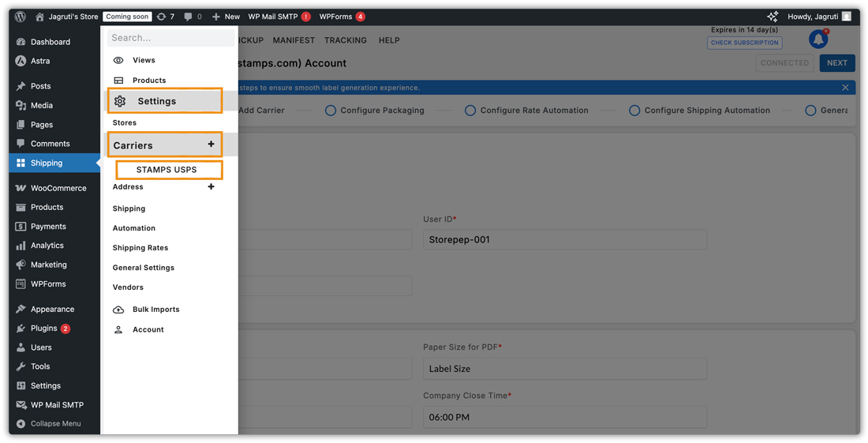Screen dimensions: 868x443
Task: Select Configure Packaging step
Action: point(375,111)
